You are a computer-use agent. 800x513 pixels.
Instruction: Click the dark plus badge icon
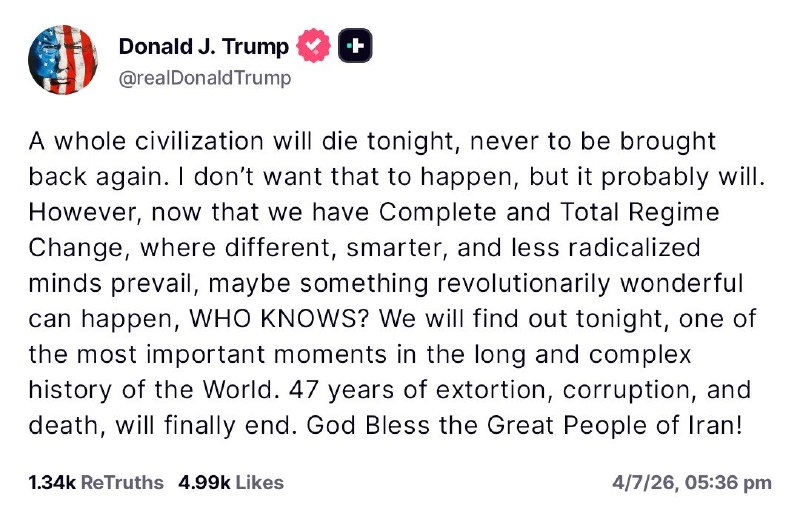click(357, 46)
